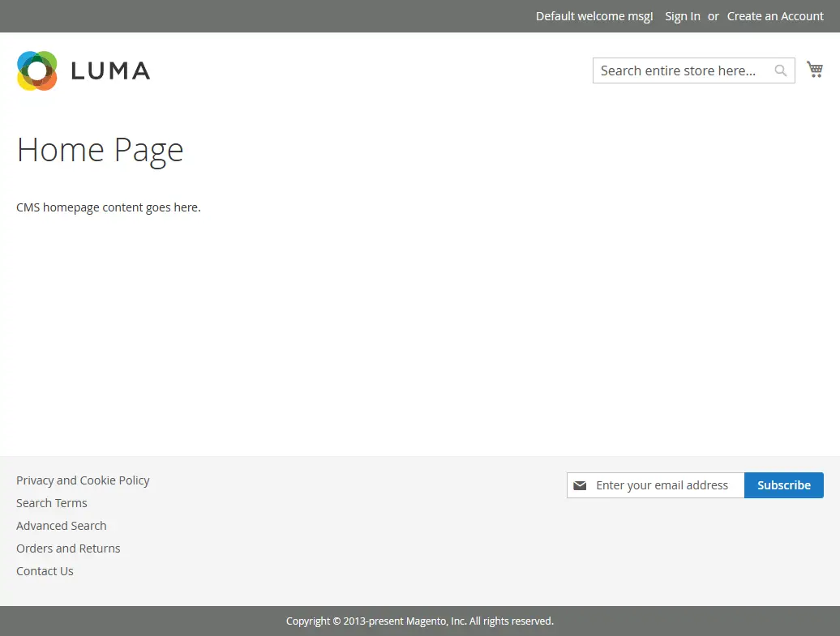The width and height of the screenshot is (840, 636).
Task: Open the mini cart via basket icon
Action: point(815,70)
